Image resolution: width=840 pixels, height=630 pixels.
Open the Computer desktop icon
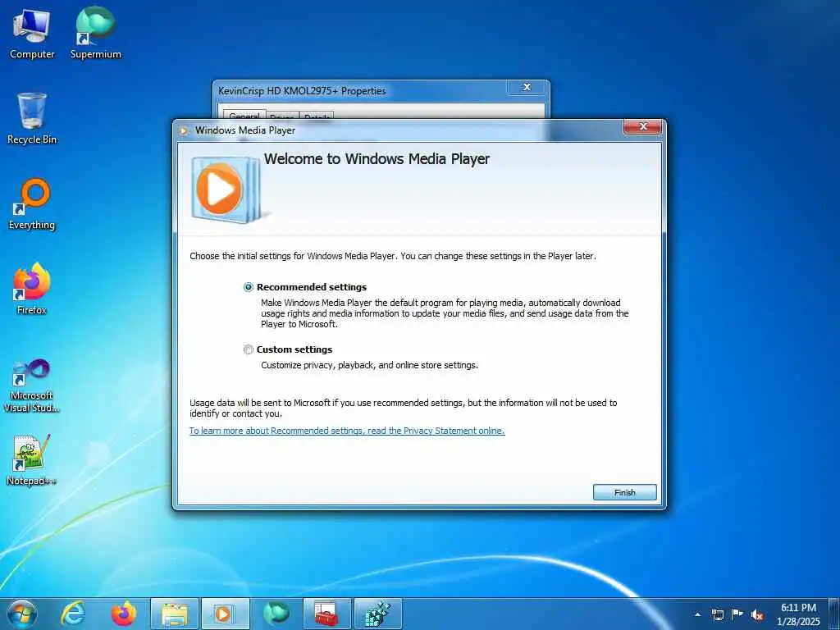tap(32, 34)
